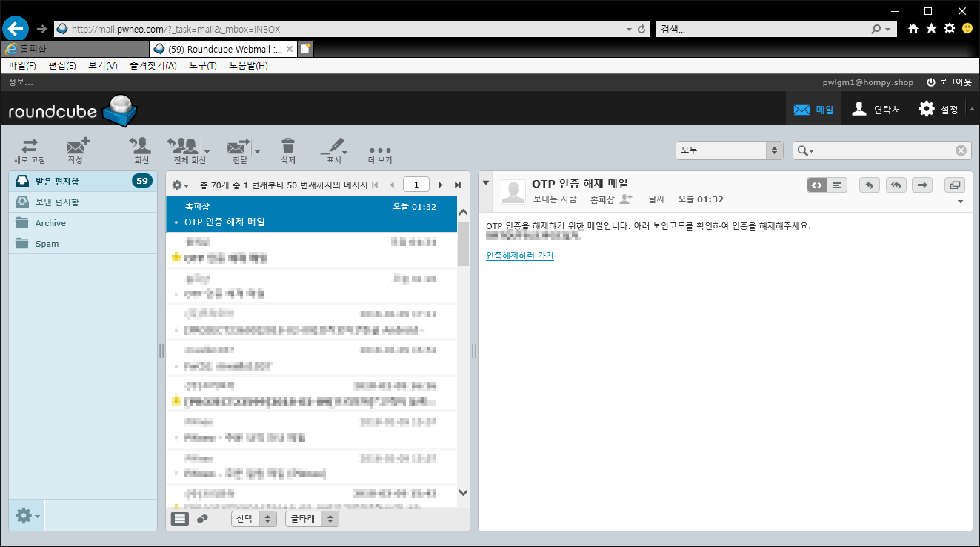This screenshot has height=547, width=980.
Task: Open the 선택 selection dropdown
Action: pos(253,519)
